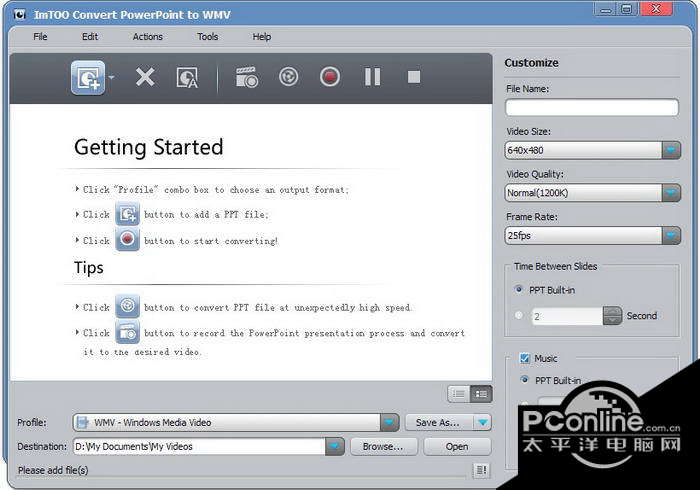Image resolution: width=700 pixels, height=490 pixels.
Task: Expand the Video Size dropdown
Action: [671, 150]
